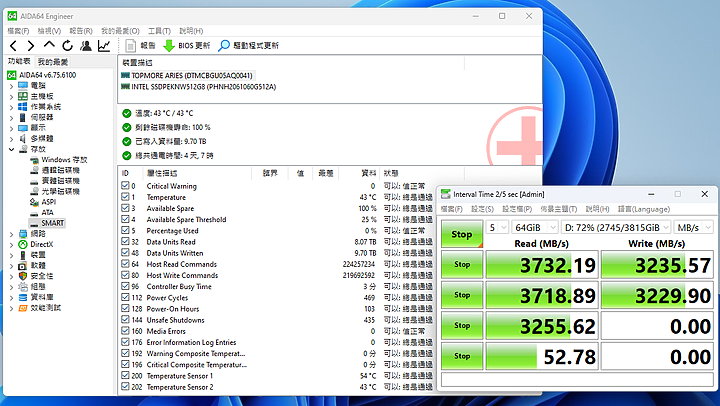720x406 pixels.
Task: Toggle the Percentage Used checkbox
Action: point(125,230)
